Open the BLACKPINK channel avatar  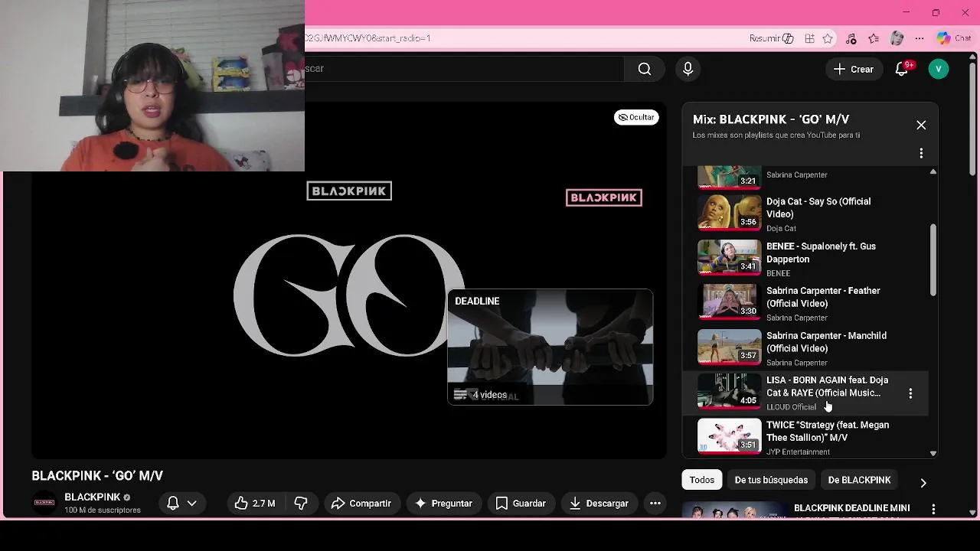point(44,503)
